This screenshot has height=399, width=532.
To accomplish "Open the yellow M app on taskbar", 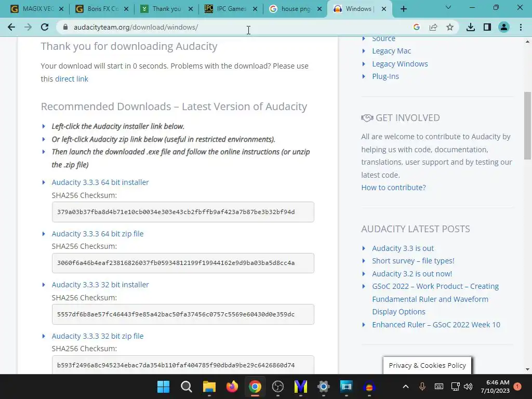I will point(301,387).
